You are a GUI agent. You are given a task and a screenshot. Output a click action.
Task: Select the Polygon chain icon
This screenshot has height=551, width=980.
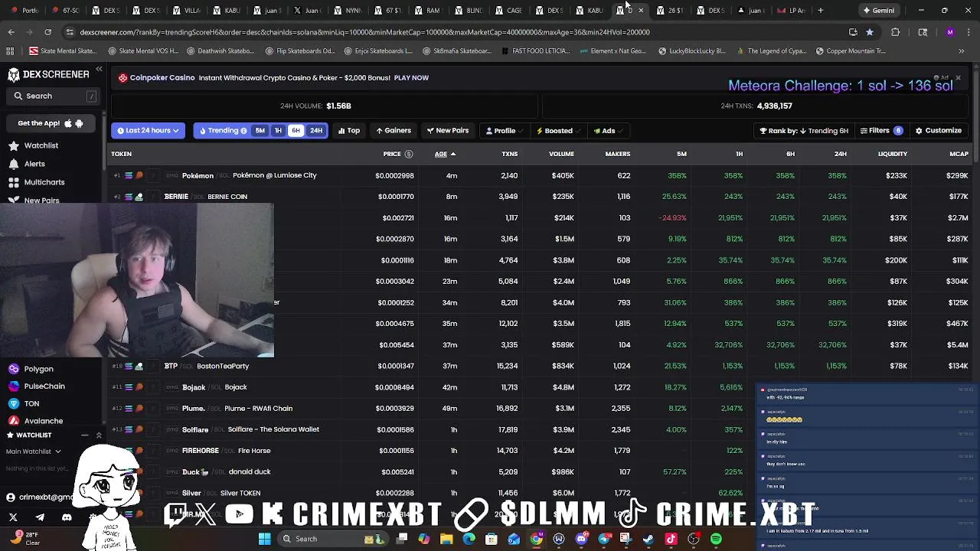tap(13, 369)
